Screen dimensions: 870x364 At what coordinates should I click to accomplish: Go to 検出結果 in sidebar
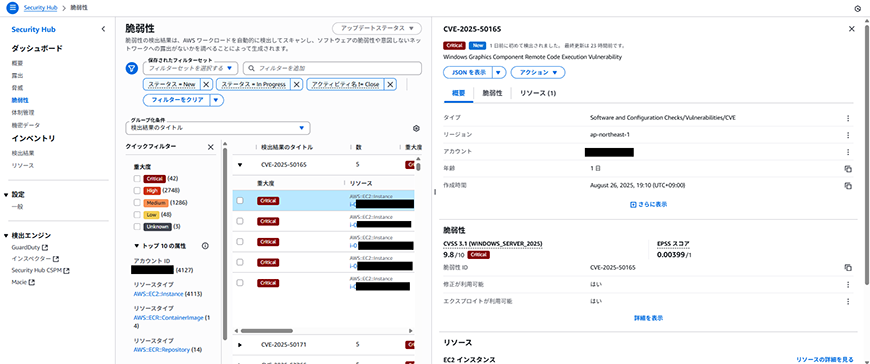coord(23,153)
